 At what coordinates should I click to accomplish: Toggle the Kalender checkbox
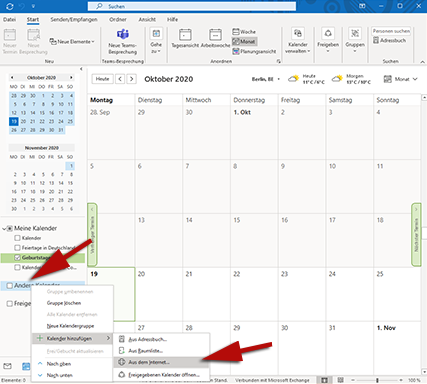[x=17, y=238]
